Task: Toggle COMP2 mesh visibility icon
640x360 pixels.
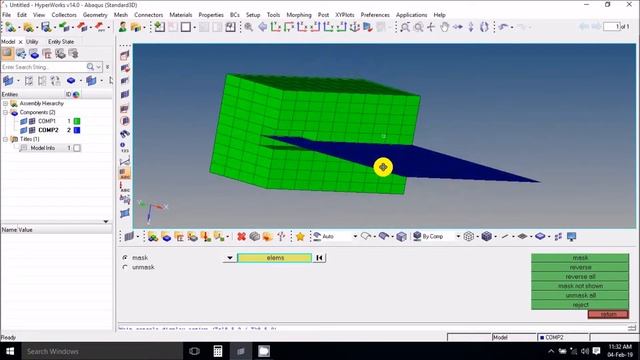Action: [32, 130]
